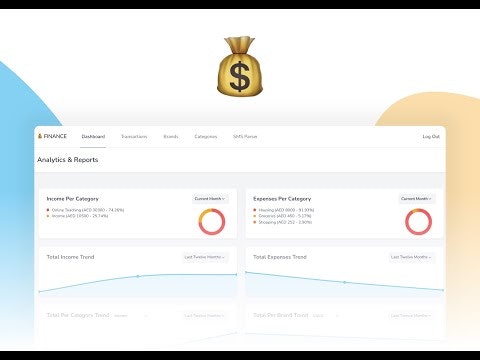Click the Log Out link
480x360 pixels.
click(x=431, y=137)
